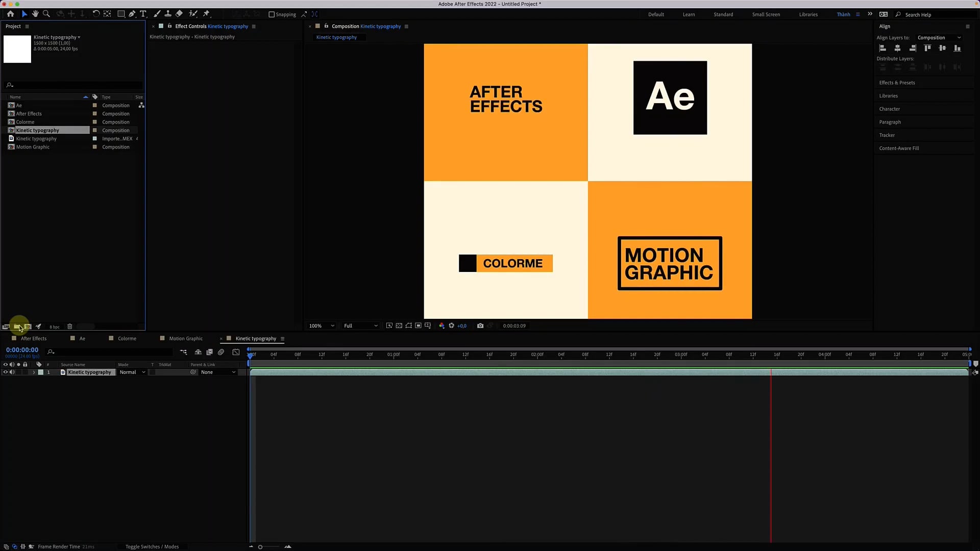The width and height of the screenshot is (980, 551).
Task: Click the Reset Exposure icon in viewer
Action: click(x=451, y=326)
